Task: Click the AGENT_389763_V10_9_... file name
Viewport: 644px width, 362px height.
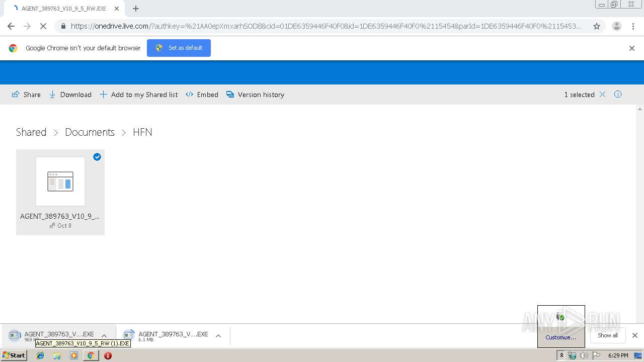Action: coord(59,216)
